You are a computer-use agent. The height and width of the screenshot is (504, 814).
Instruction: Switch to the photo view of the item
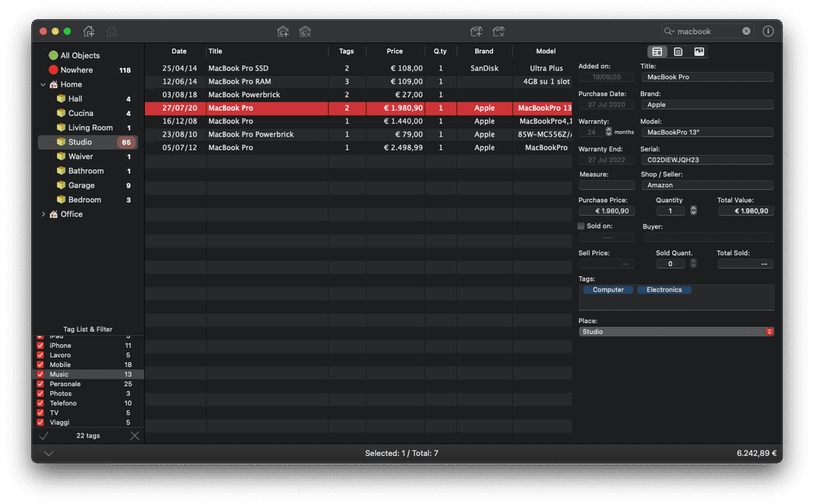coord(699,51)
